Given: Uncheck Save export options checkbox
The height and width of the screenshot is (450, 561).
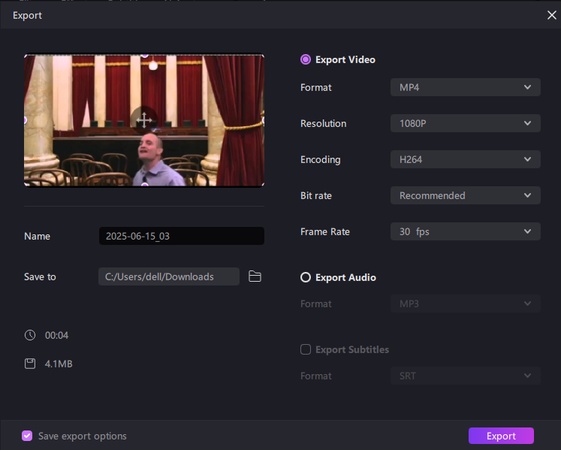Looking at the screenshot, I should pyautogui.click(x=27, y=436).
